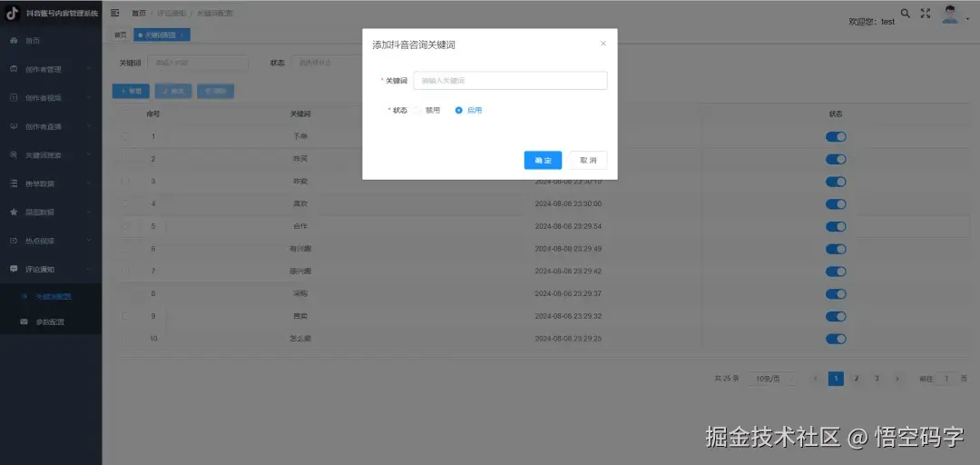Click the 创作者视频 sidebar icon
This screenshot has width=980, height=465.
[14, 97]
